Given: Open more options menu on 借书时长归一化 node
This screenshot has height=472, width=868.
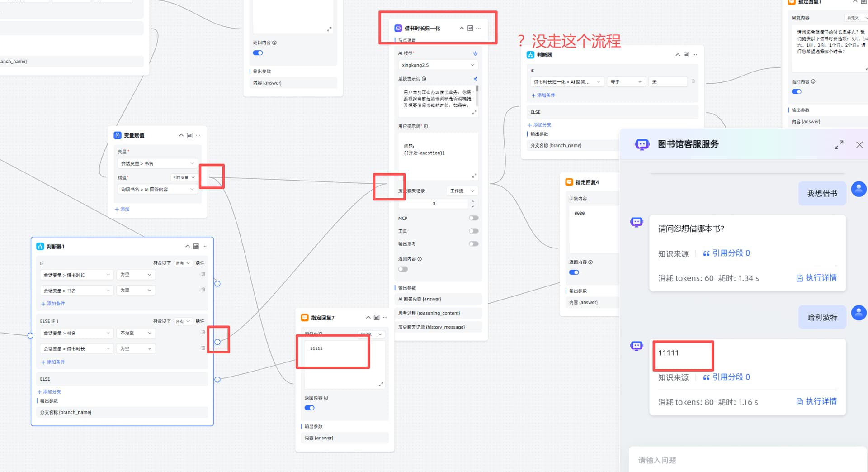Looking at the screenshot, I should (479, 28).
